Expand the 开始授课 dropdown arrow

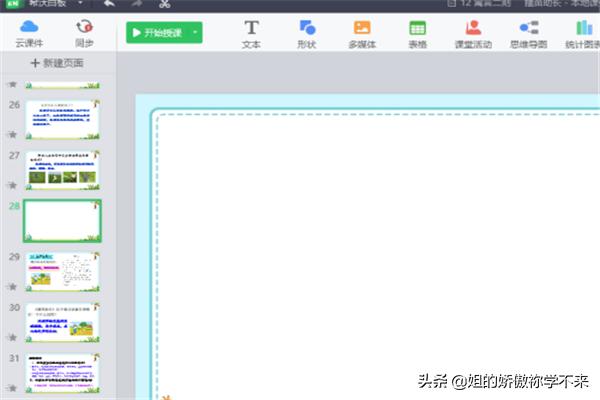pos(196,33)
